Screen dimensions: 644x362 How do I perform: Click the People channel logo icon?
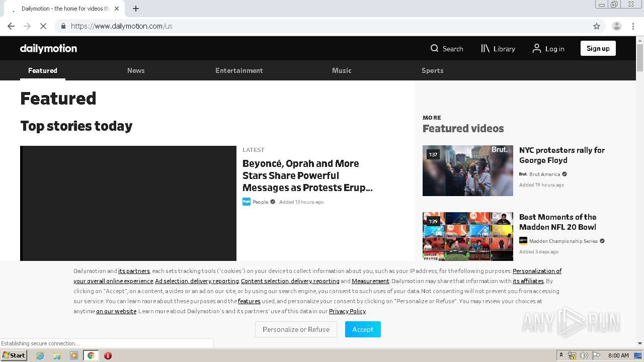(247, 202)
